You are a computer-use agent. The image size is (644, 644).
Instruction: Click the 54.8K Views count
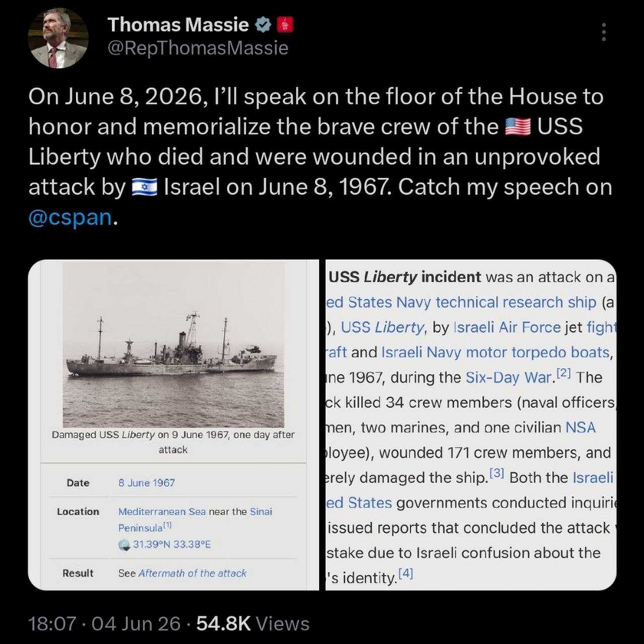252,623
